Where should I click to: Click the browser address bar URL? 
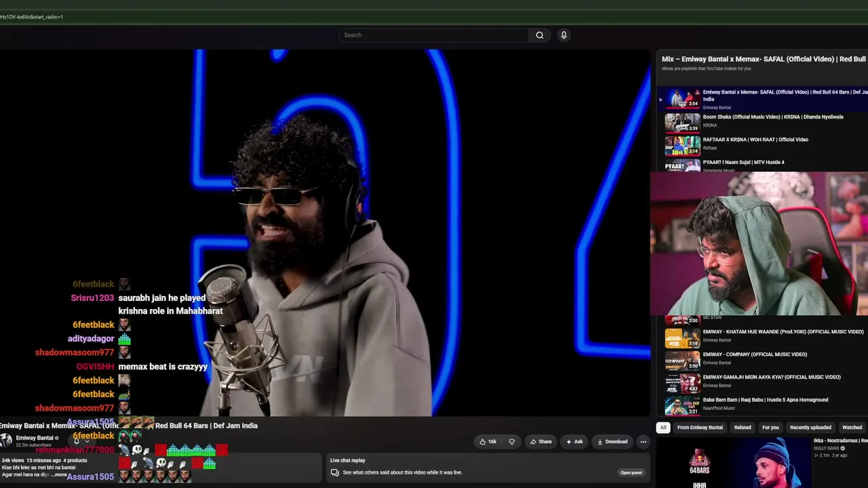pyautogui.click(x=32, y=16)
